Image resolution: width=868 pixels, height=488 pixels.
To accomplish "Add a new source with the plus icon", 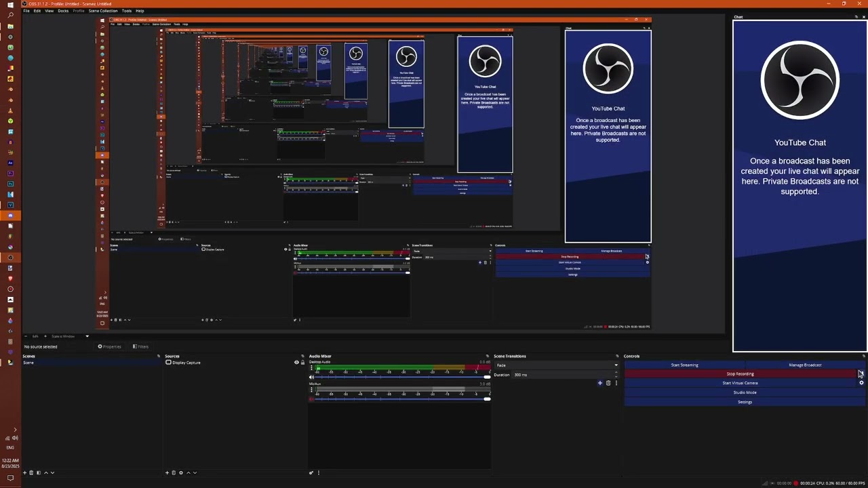I will click(167, 472).
